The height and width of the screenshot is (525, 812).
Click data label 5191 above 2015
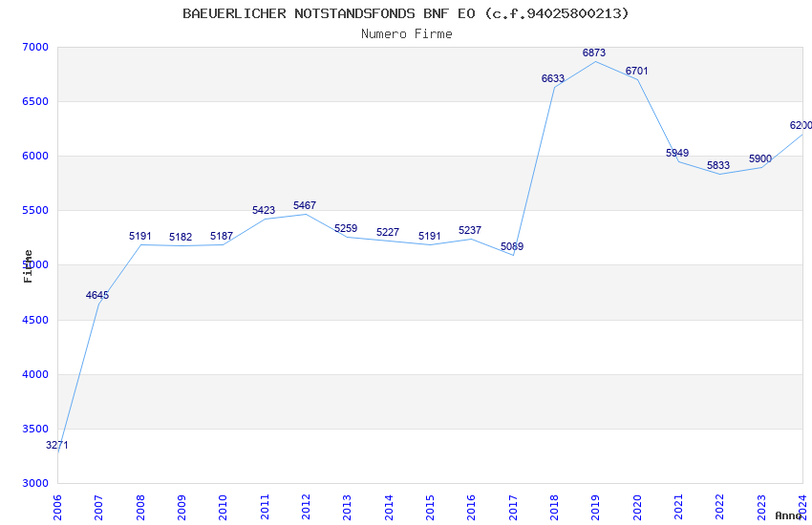pyautogui.click(x=430, y=237)
